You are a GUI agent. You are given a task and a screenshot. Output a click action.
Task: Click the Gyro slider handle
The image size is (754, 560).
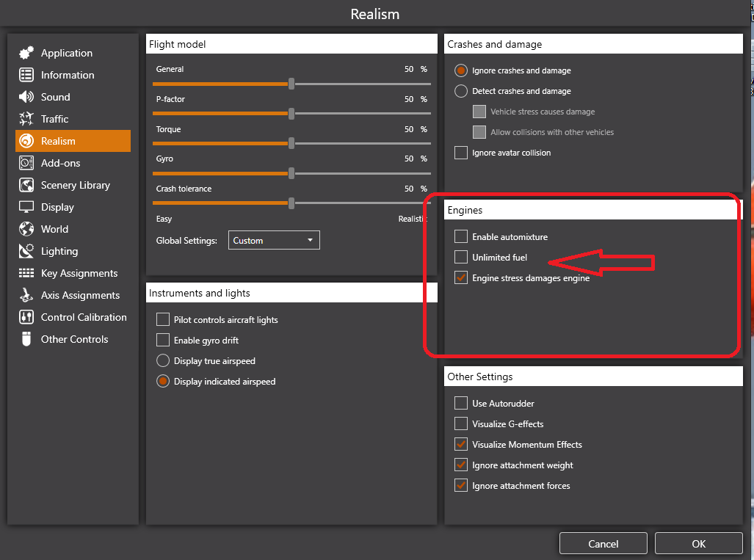[291, 173]
